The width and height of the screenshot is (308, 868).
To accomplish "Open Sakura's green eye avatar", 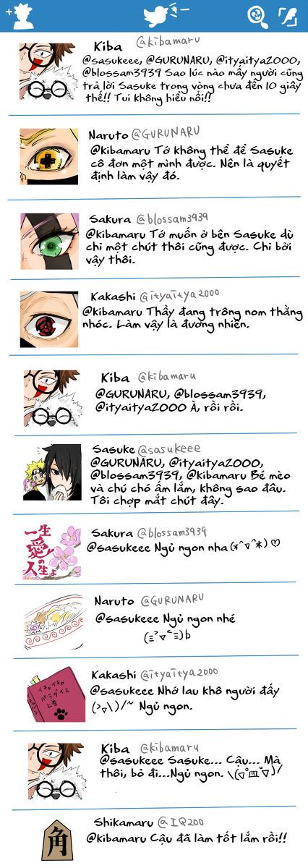I will point(50,241).
